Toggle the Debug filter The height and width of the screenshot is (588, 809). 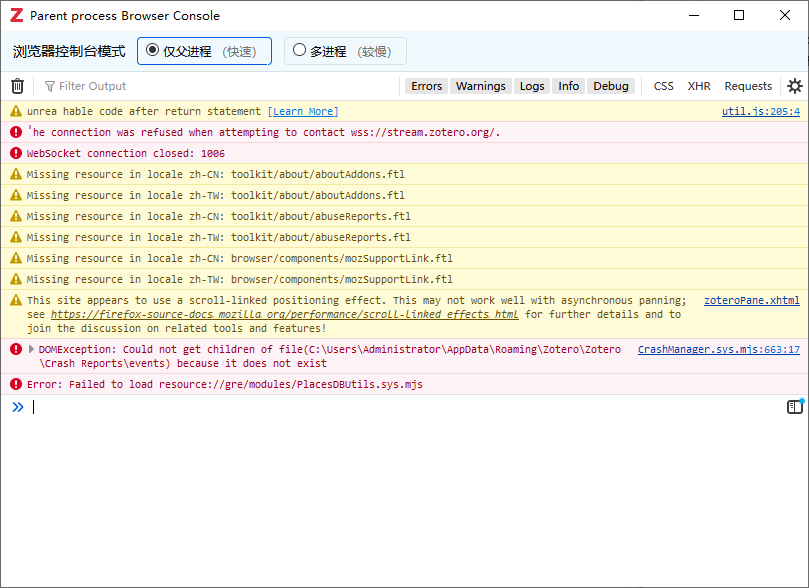pyautogui.click(x=611, y=86)
